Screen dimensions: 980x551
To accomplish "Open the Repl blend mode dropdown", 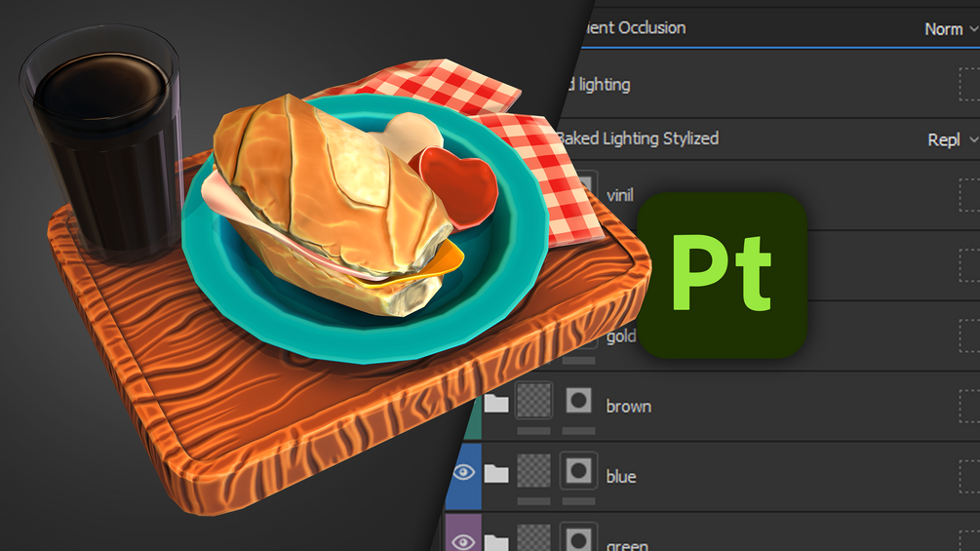I will tap(952, 139).
